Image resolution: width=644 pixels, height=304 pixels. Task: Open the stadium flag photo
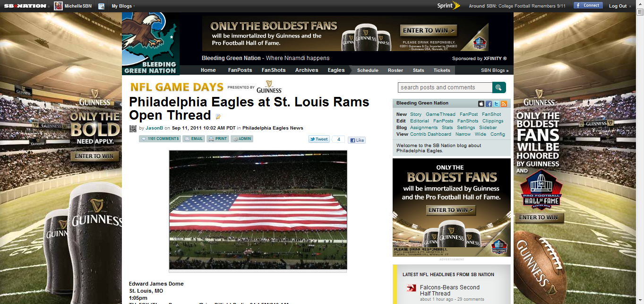(x=258, y=210)
